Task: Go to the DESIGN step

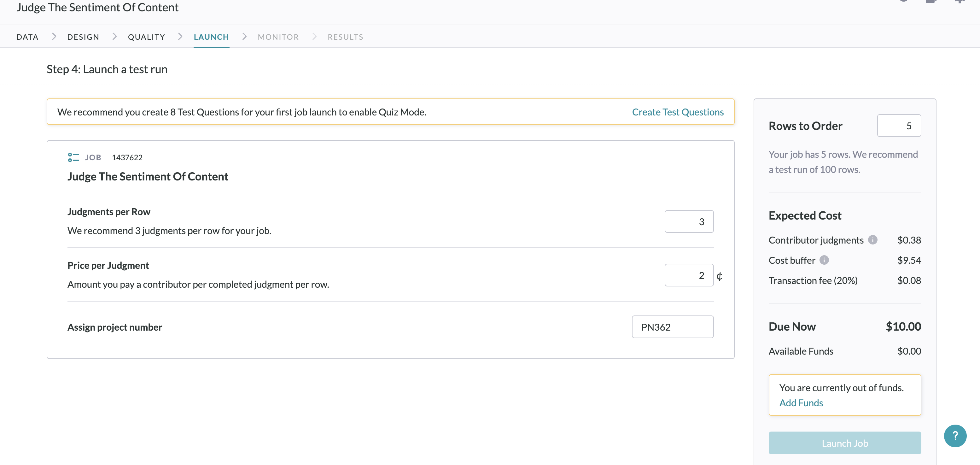Action: pos(83,37)
